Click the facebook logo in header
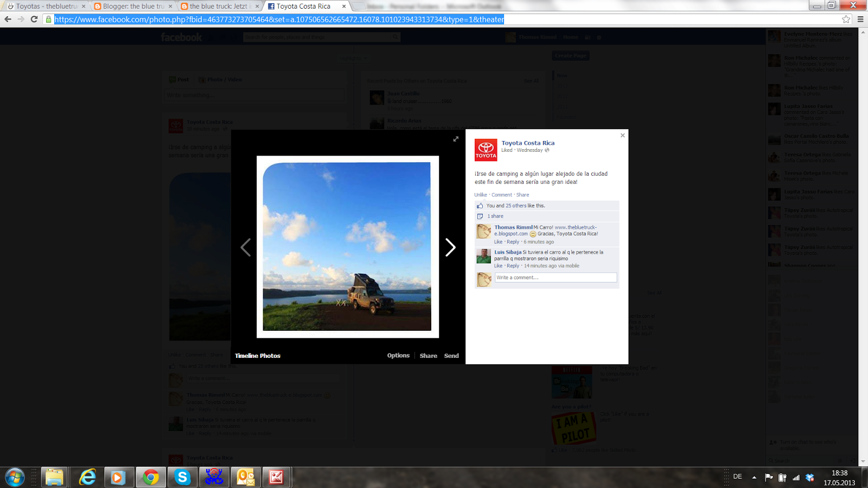868x488 pixels. point(181,37)
